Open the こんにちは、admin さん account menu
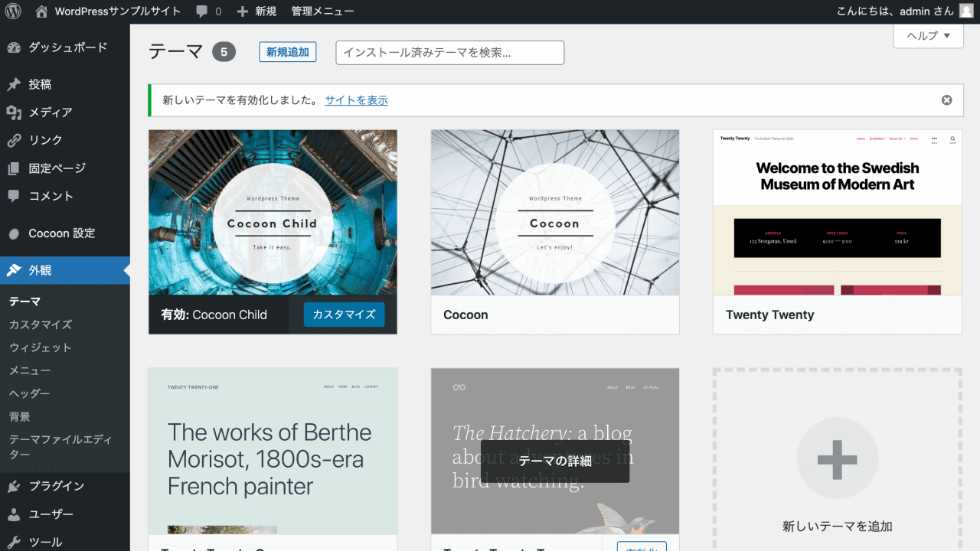The width and height of the screenshot is (980, 551). pos(894,11)
